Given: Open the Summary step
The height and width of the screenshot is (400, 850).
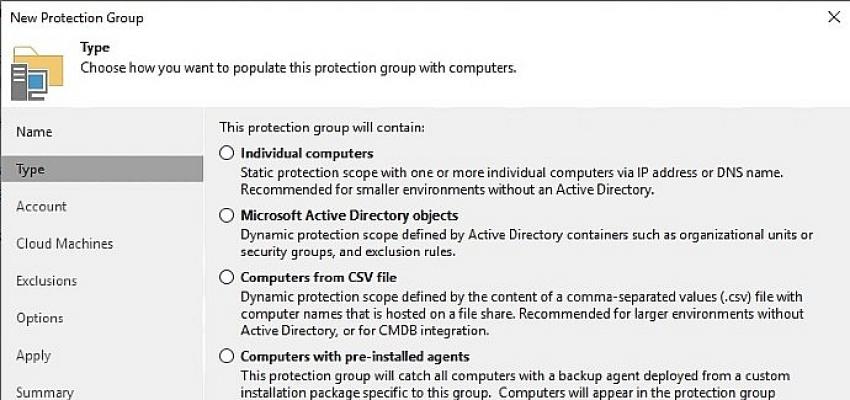Looking at the screenshot, I should (x=44, y=392).
